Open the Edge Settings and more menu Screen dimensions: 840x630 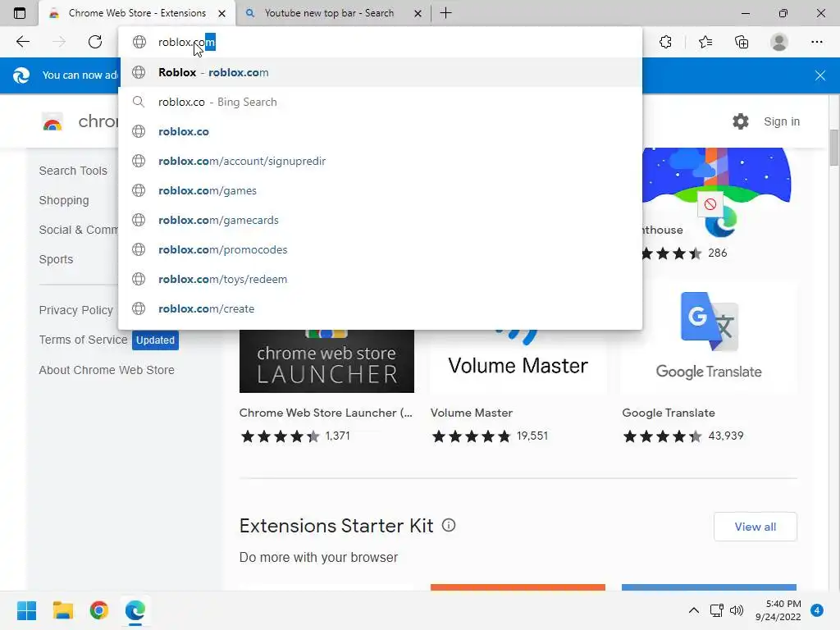click(x=816, y=42)
